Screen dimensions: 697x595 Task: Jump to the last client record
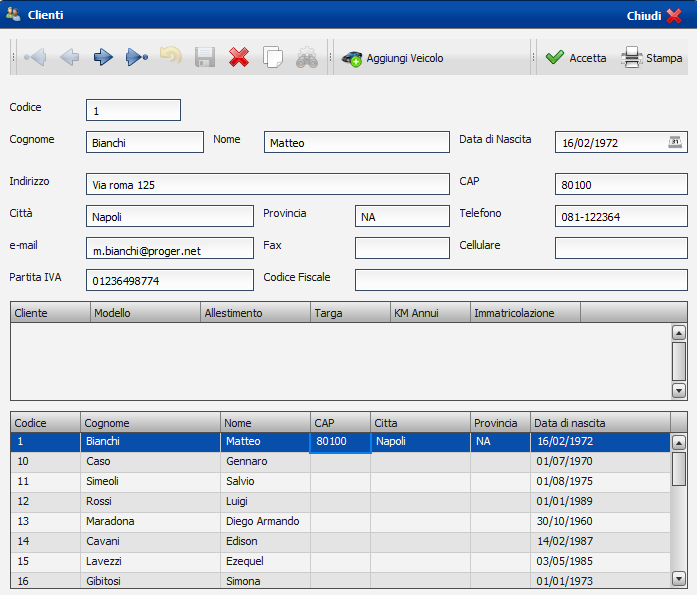coord(137,57)
